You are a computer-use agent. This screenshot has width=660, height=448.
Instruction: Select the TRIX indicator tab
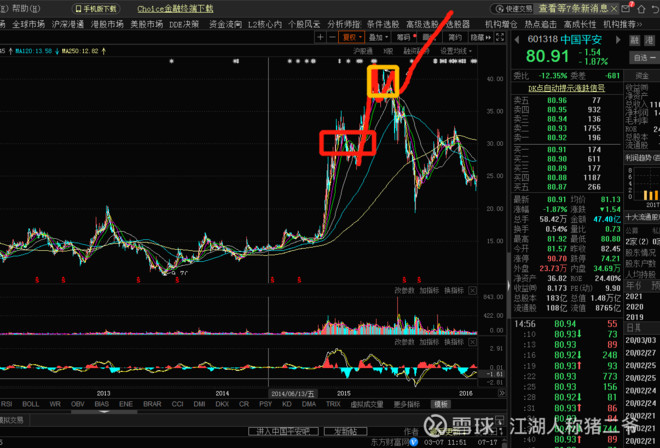click(333, 404)
